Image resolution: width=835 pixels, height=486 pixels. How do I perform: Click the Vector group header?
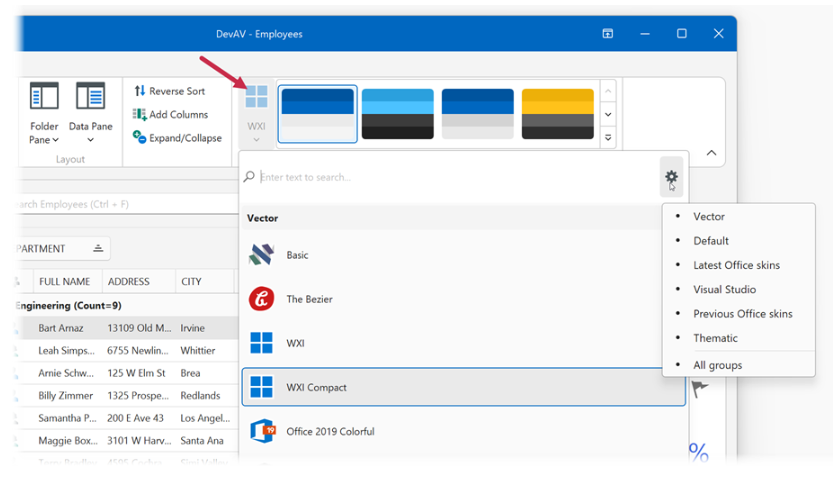452,218
